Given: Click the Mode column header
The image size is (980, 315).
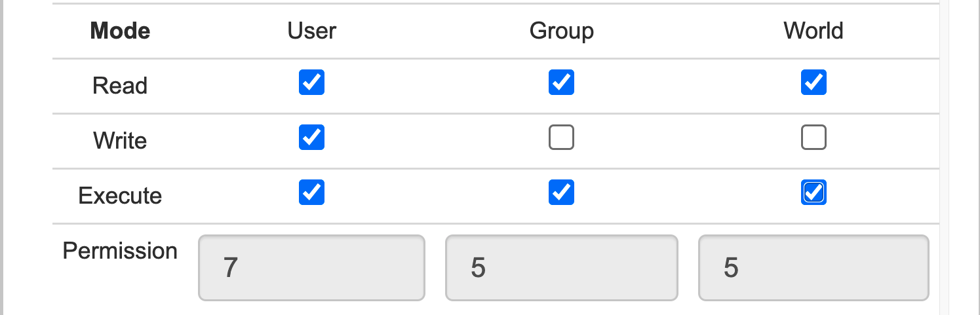Looking at the screenshot, I should coord(120,31).
